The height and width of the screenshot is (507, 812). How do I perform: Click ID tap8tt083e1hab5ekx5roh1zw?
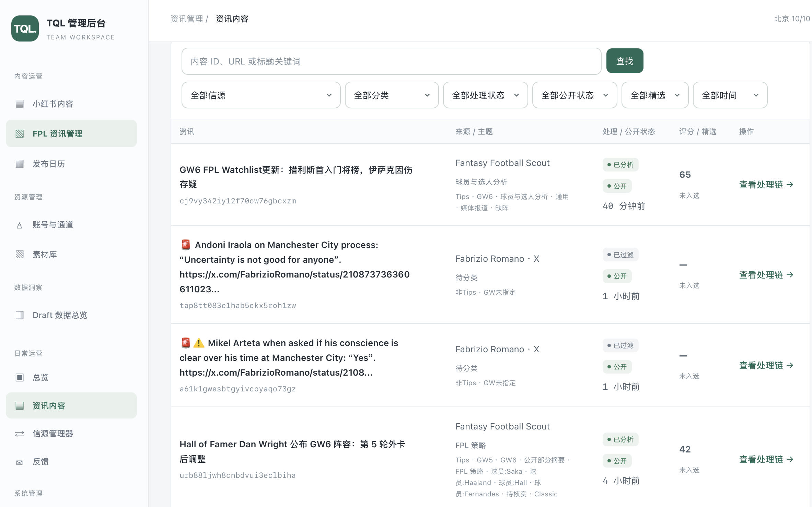point(237,306)
